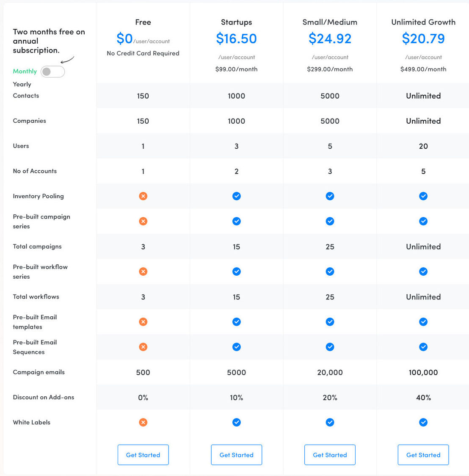Click the orange X for Inventory Pooling in Free
The width and height of the screenshot is (469, 476).
pos(143,196)
